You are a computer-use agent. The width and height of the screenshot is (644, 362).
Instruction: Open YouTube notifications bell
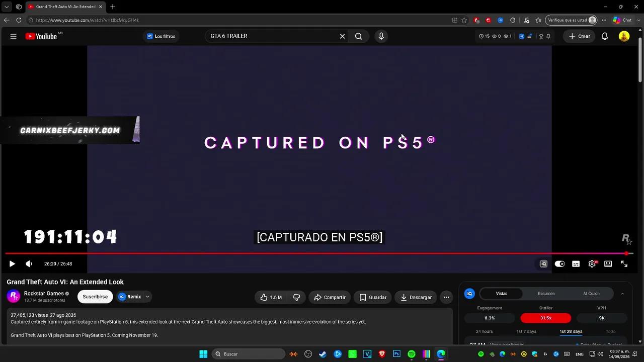605,36
